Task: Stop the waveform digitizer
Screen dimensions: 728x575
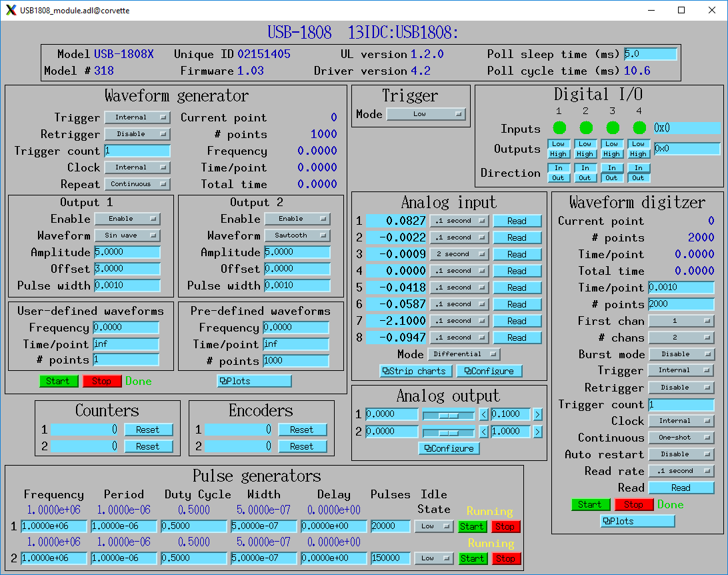Action: (x=634, y=505)
